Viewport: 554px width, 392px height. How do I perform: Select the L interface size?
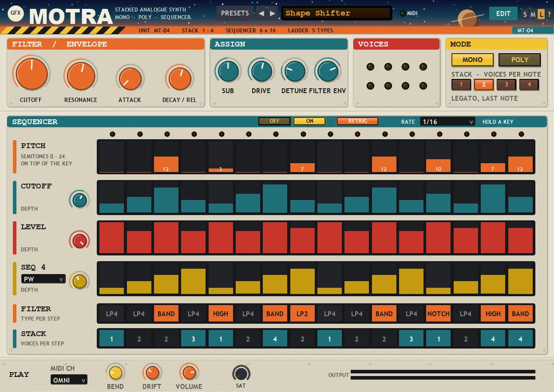541,14
